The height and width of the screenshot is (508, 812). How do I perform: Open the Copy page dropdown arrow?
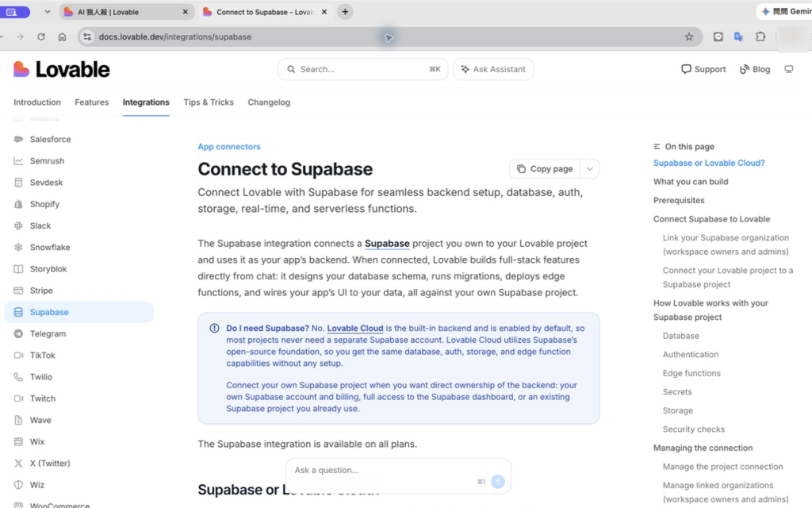pos(590,169)
